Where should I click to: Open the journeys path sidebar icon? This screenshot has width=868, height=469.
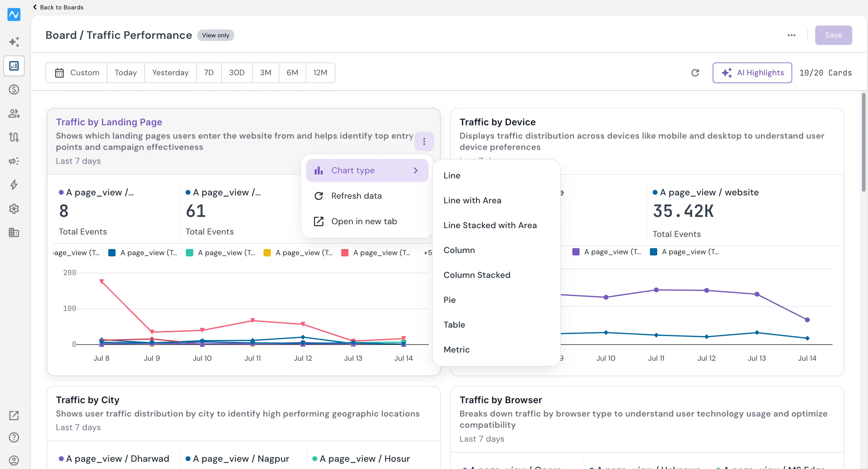pos(14,137)
